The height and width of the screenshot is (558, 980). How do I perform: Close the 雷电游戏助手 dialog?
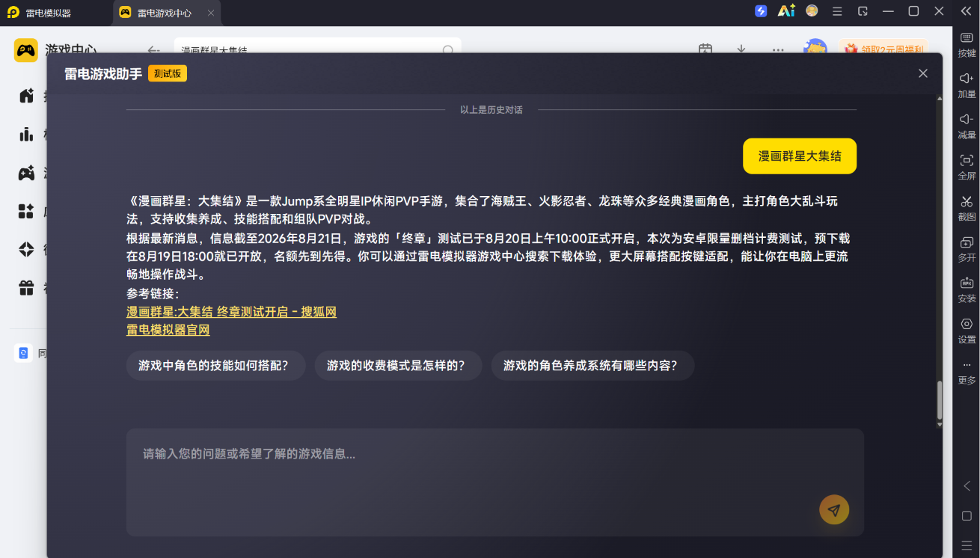click(x=923, y=73)
